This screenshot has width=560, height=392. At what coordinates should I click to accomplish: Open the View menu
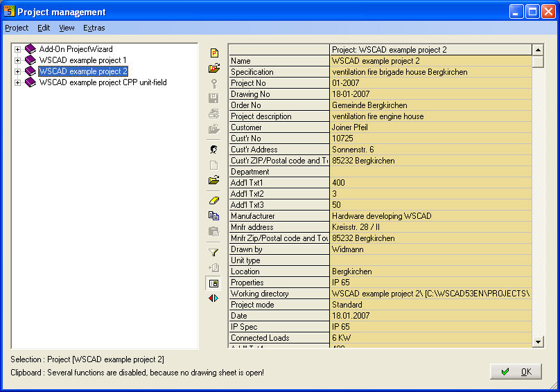[x=67, y=28]
